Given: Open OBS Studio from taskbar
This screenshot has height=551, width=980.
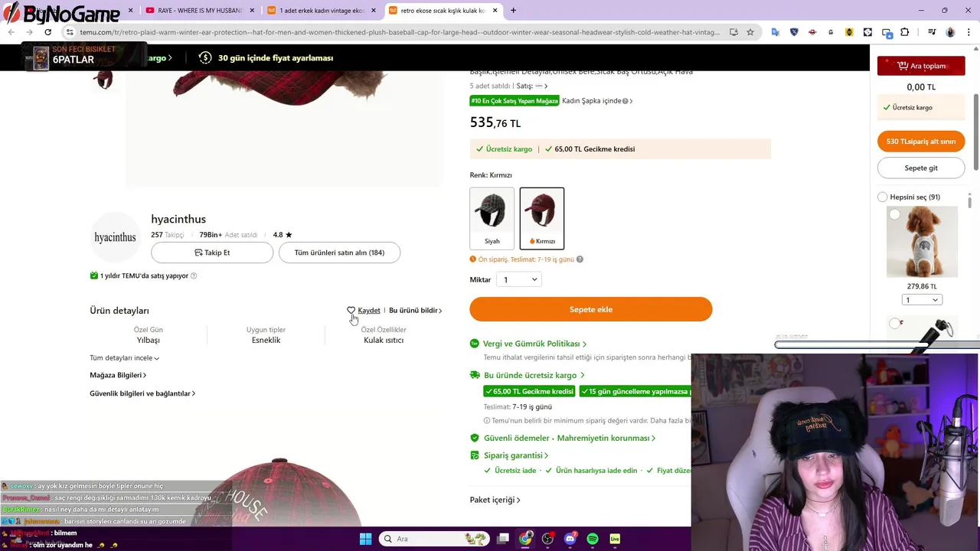Looking at the screenshot, I should click(547, 539).
